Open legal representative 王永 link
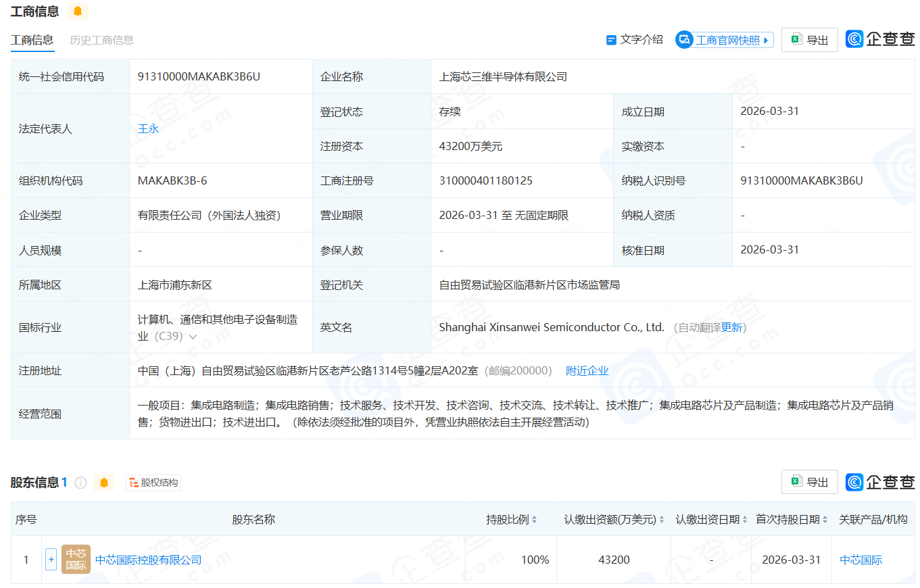The width and height of the screenshot is (920, 588). click(148, 128)
